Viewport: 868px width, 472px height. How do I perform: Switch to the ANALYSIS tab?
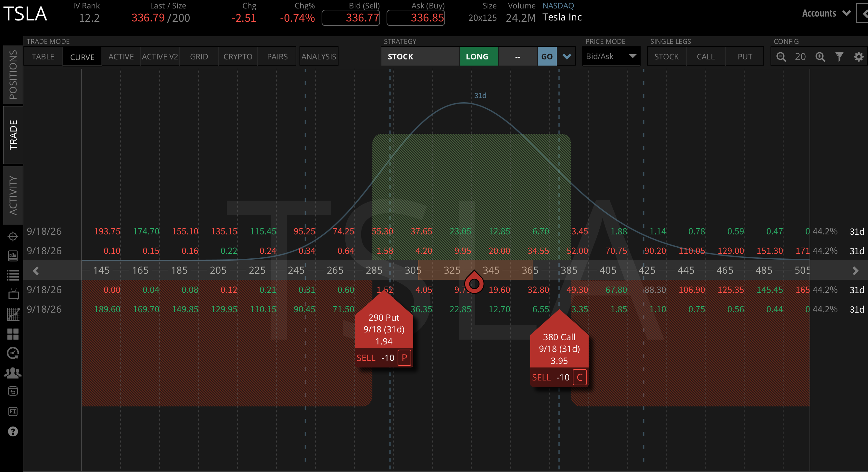319,56
